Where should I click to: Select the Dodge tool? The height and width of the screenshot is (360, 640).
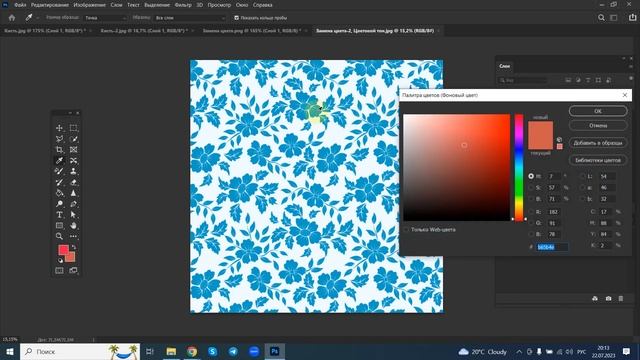click(59, 204)
